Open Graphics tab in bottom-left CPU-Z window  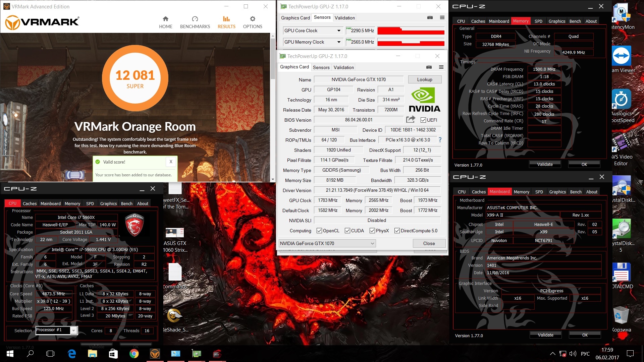coord(108,203)
